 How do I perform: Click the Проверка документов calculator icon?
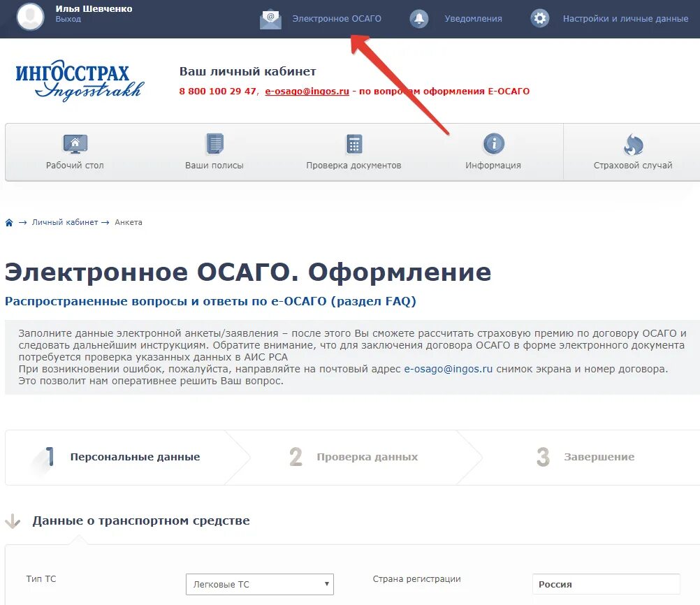coord(354,144)
